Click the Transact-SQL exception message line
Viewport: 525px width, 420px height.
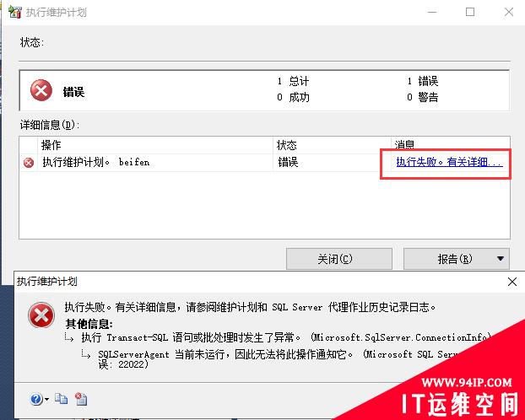click(286, 337)
